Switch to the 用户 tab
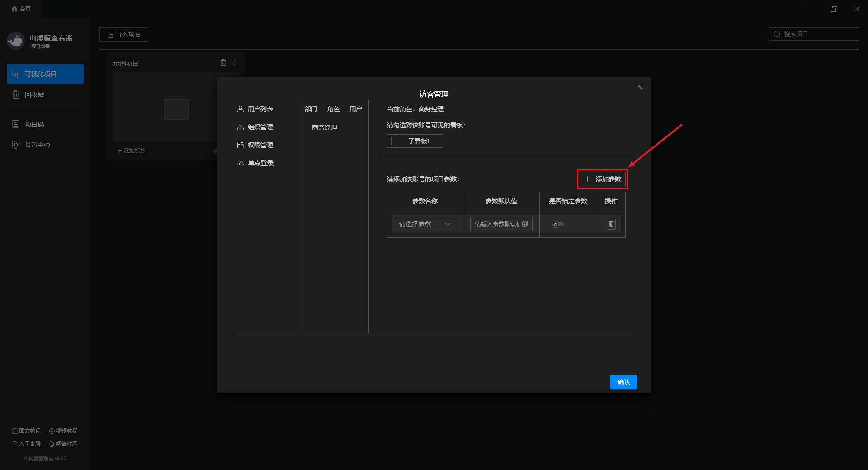 (x=355, y=109)
